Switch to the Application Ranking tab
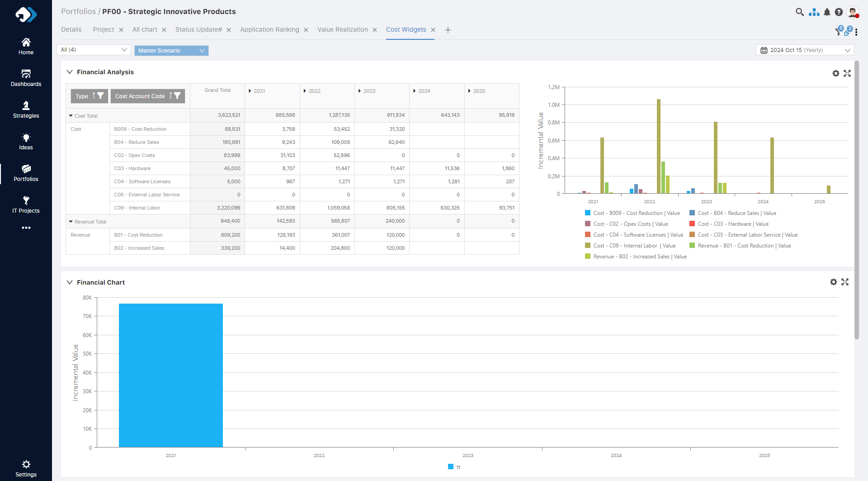This screenshot has width=868, height=481. click(x=269, y=29)
